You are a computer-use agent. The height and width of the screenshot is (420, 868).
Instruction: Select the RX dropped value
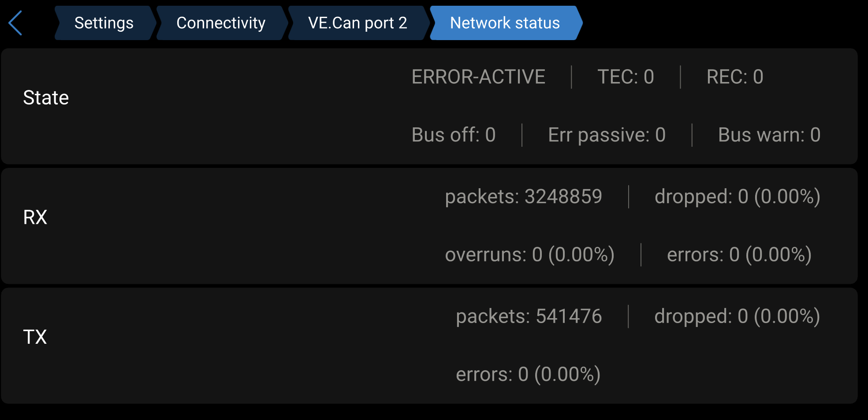click(737, 197)
